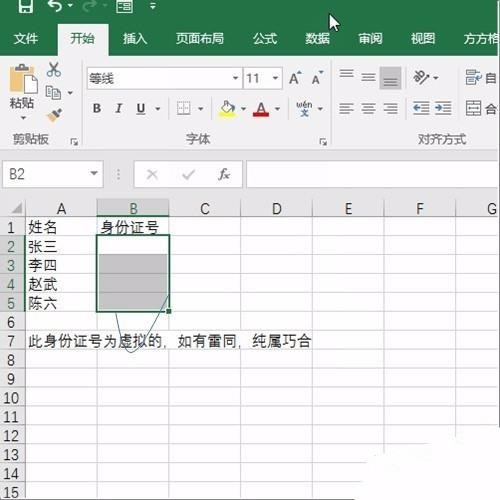
Task: Click the Insert Function fx icon
Action: tap(224, 174)
